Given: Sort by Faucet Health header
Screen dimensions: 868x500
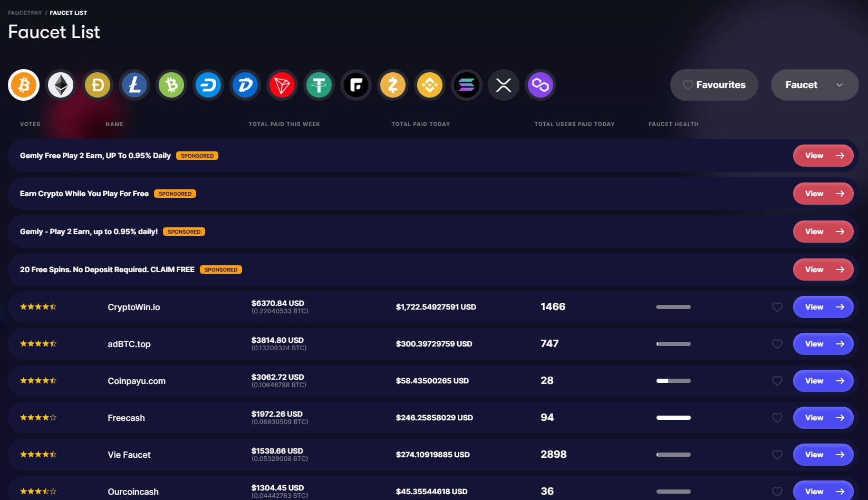Looking at the screenshot, I should click(x=673, y=124).
